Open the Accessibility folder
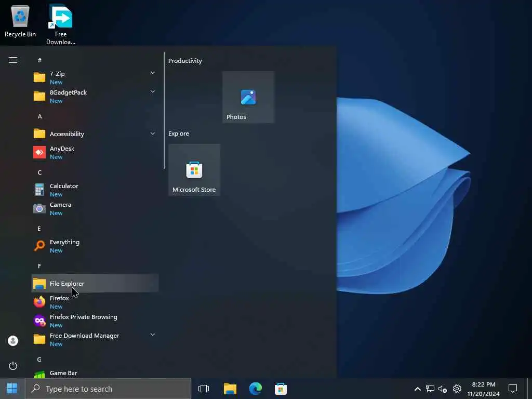Viewport: 532px width, 399px height. (95, 134)
